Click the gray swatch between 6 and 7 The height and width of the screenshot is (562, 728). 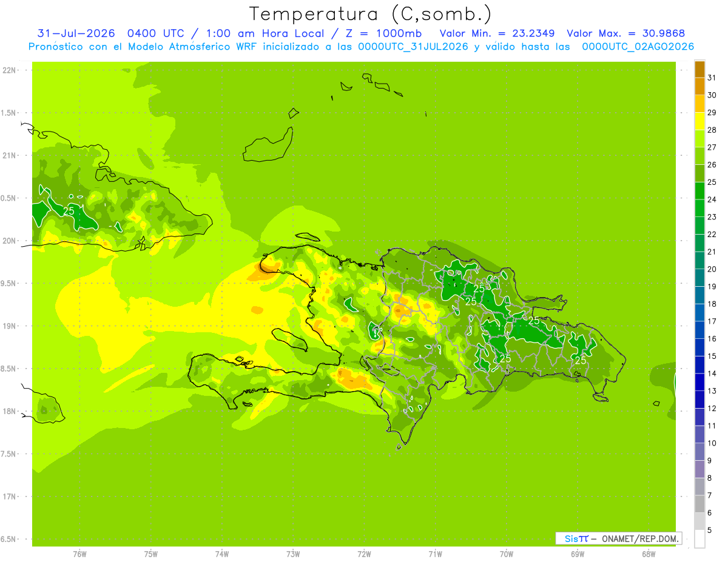coord(699,504)
